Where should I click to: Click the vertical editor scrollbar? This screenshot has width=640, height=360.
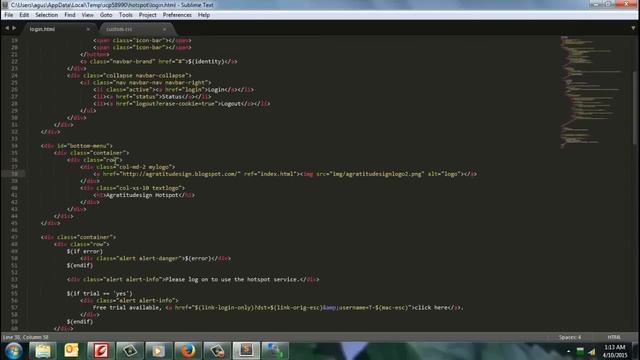pos(634,108)
